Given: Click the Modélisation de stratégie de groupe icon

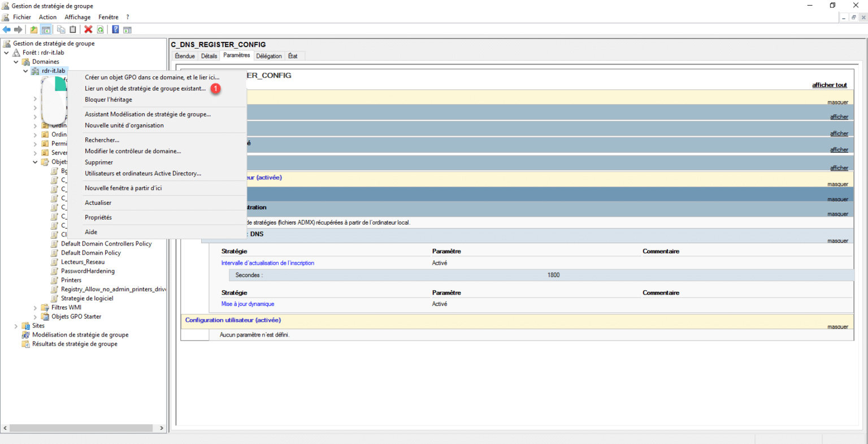Looking at the screenshot, I should click(x=26, y=335).
